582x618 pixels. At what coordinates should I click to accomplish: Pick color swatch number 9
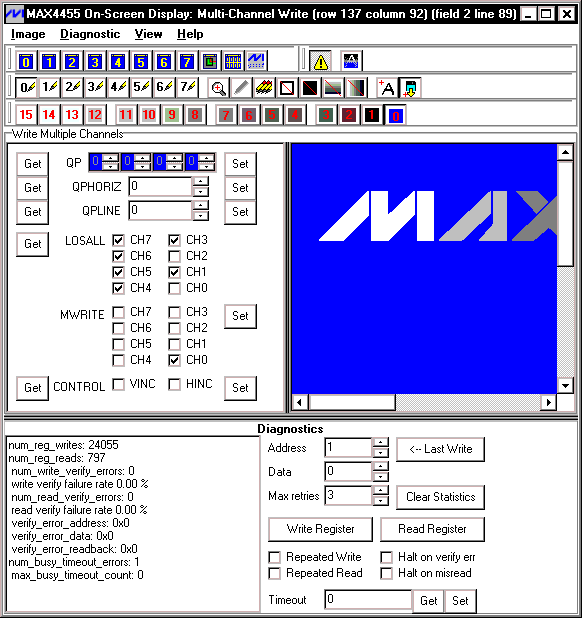click(x=172, y=115)
